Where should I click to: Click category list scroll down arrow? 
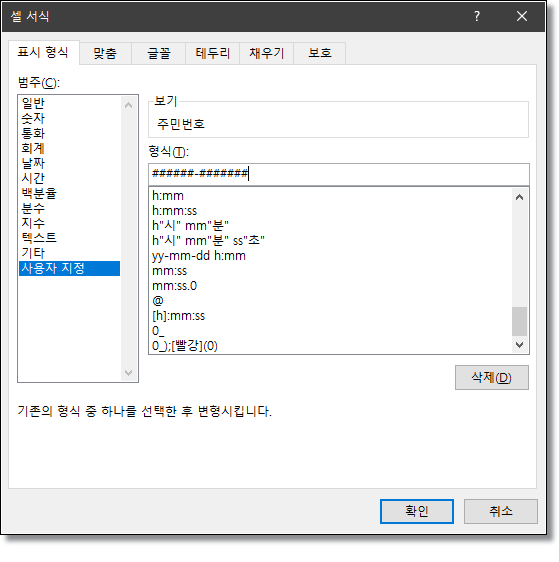[129, 373]
